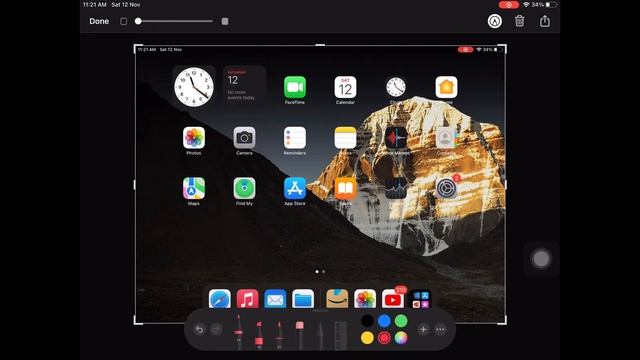The image size is (640, 360).
Task: Click the right edge crop handle
Action: (x=506, y=184)
